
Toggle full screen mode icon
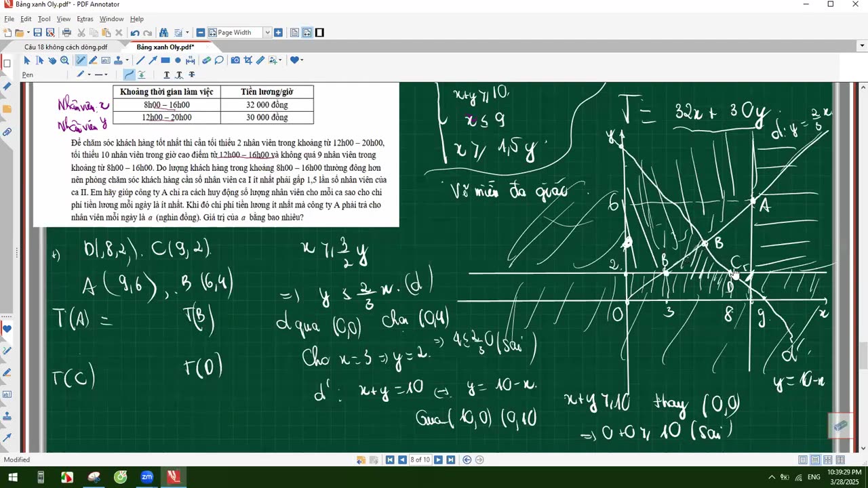click(x=319, y=33)
